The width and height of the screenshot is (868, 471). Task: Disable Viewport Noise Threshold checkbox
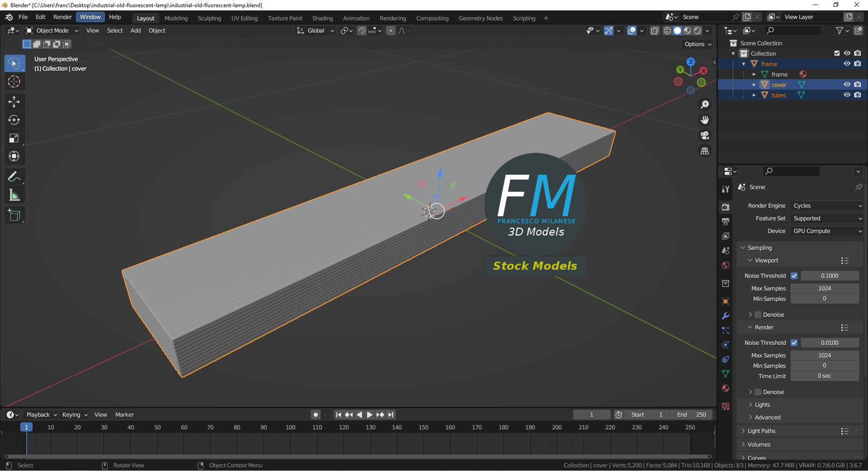(x=794, y=276)
